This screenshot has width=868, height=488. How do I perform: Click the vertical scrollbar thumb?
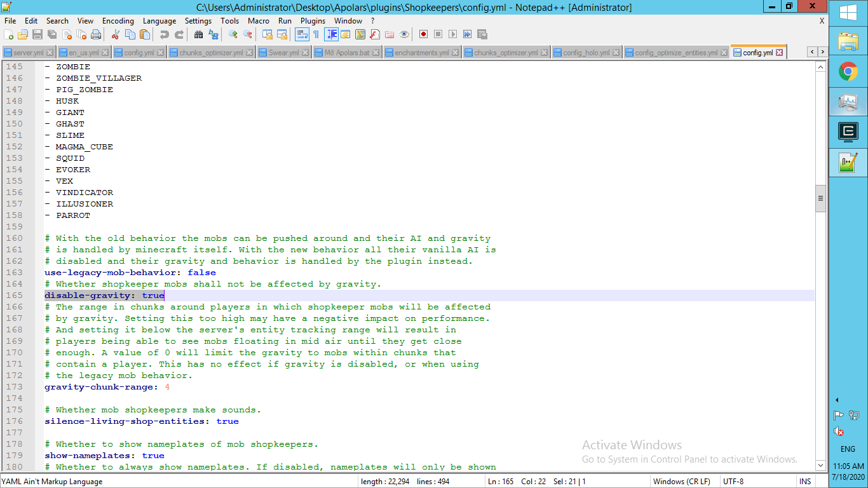[x=820, y=199]
